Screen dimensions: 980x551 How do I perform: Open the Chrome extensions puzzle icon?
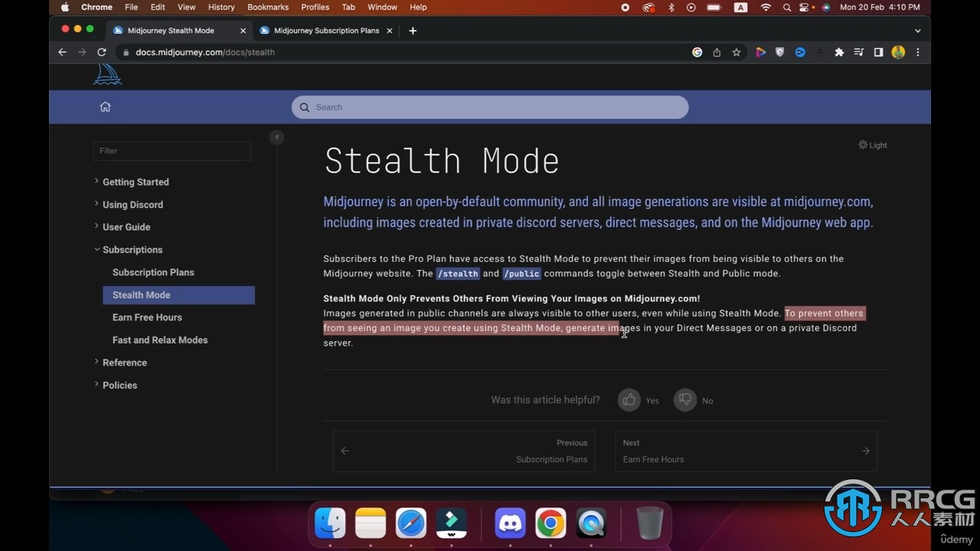tap(839, 52)
